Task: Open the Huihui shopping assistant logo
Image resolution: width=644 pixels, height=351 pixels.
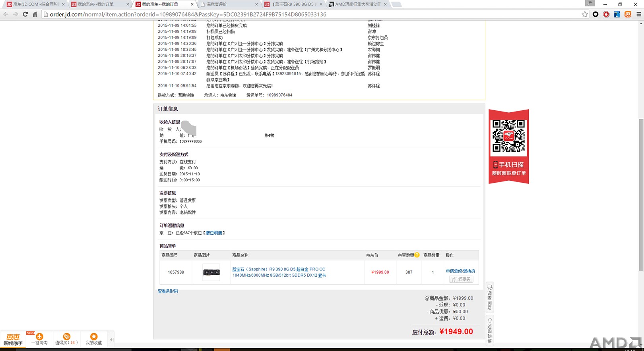Action: 13,339
